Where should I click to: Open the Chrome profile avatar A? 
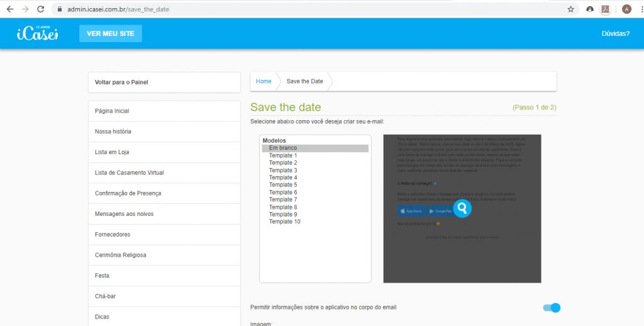point(626,9)
